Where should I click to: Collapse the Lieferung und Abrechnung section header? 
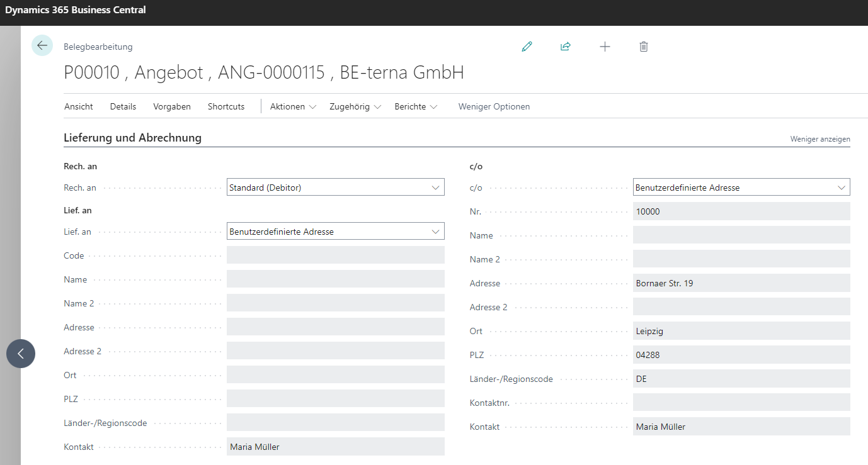[x=133, y=138]
